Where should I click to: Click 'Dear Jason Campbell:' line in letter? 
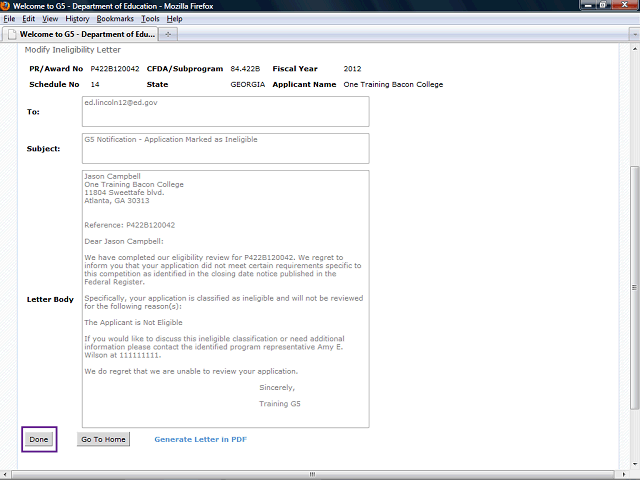pos(124,241)
